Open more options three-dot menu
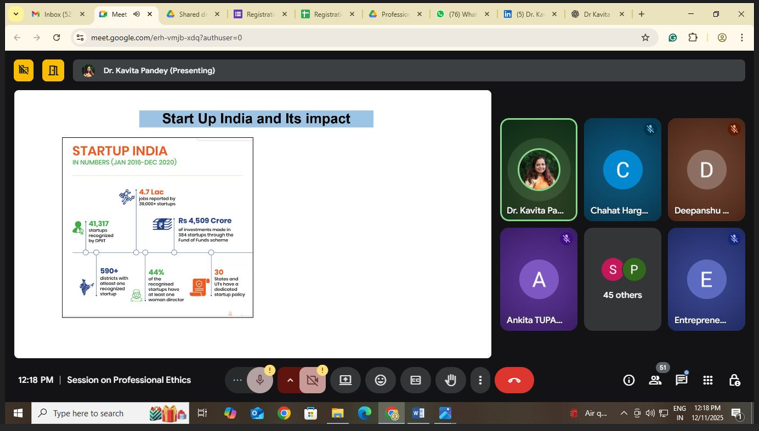Screen dimensions: 759x431 coord(480,381)
